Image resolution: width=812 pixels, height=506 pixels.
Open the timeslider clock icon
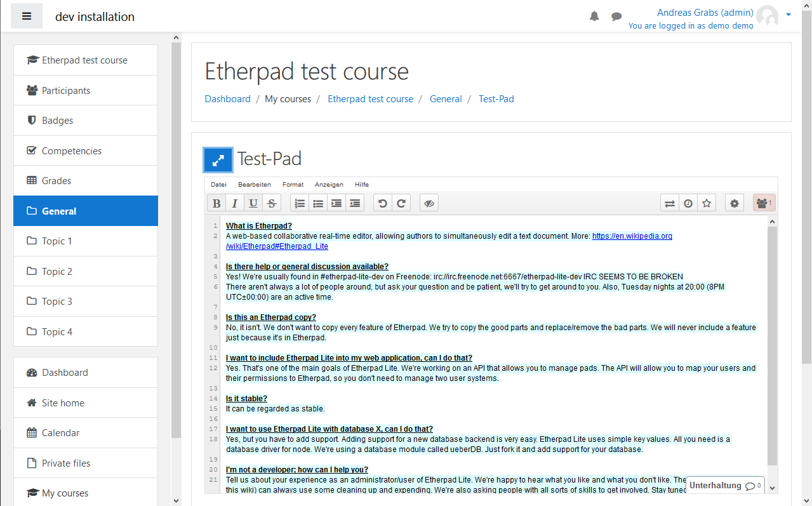coord(688,203)
